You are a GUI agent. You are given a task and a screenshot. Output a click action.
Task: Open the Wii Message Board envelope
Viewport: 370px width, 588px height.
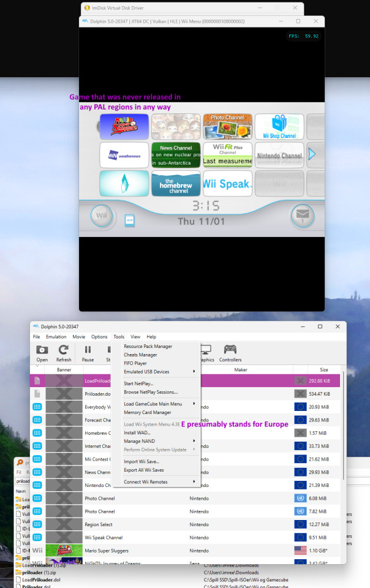tap(303, 216)
